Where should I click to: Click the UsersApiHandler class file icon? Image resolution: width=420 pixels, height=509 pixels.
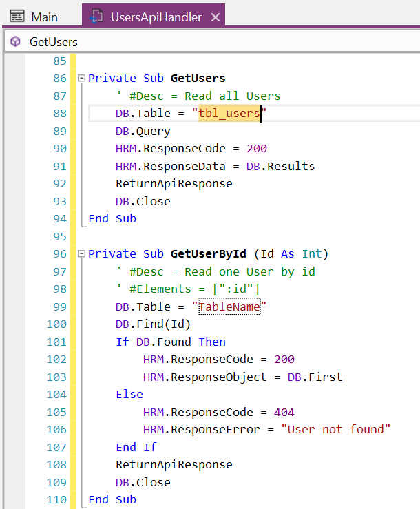[96, 17]
